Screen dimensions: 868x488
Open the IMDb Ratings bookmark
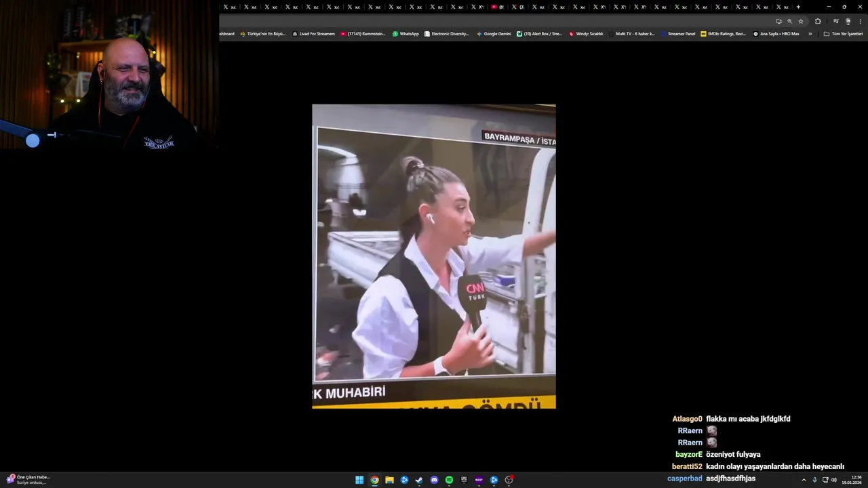pyautogui.click(x=723, y=34)
